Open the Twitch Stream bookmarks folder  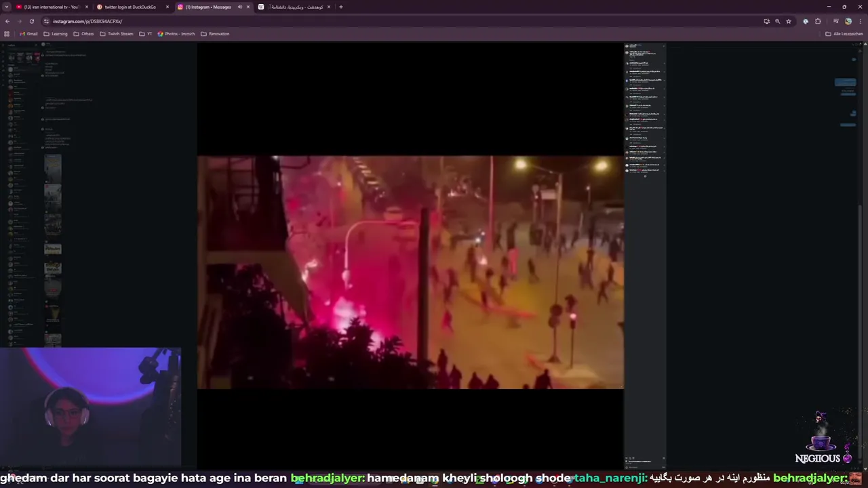(x=117, y=34)
